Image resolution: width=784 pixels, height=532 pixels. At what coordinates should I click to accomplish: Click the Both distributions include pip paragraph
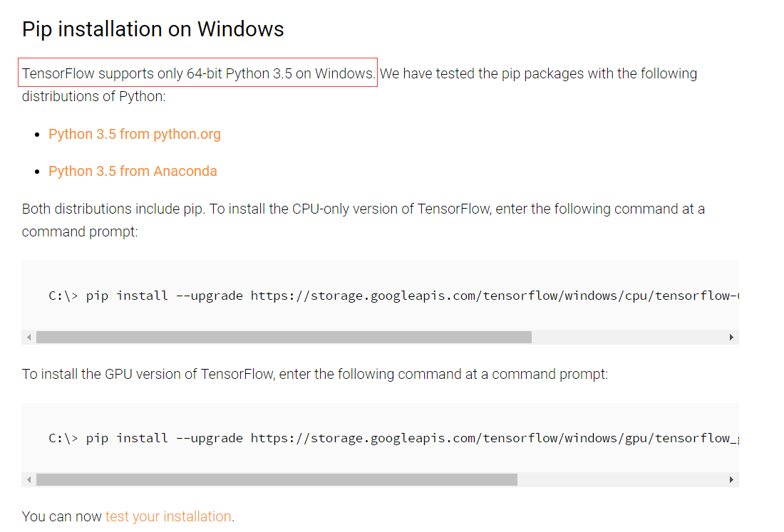pos(363,220)
